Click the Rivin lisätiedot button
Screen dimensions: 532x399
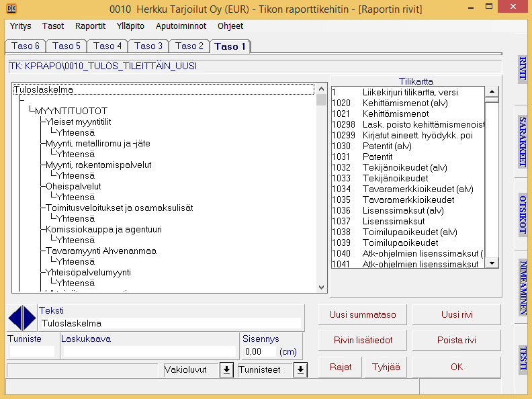[362, 340]
